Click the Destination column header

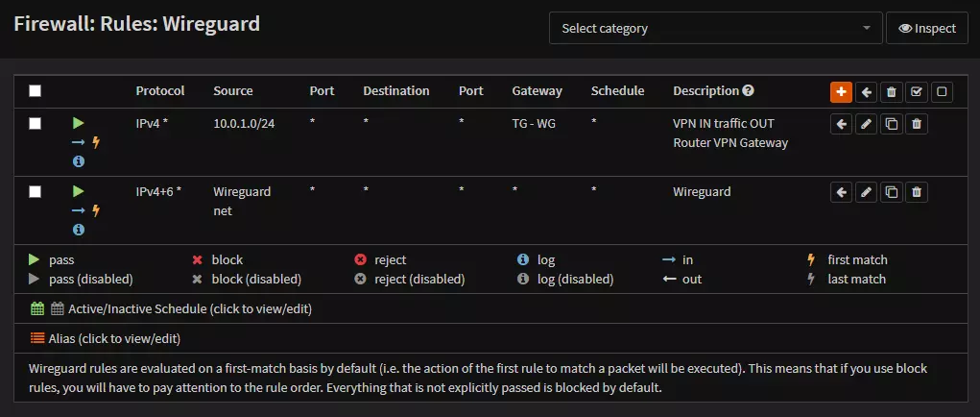pyautogui.click(x=396, y=90)
